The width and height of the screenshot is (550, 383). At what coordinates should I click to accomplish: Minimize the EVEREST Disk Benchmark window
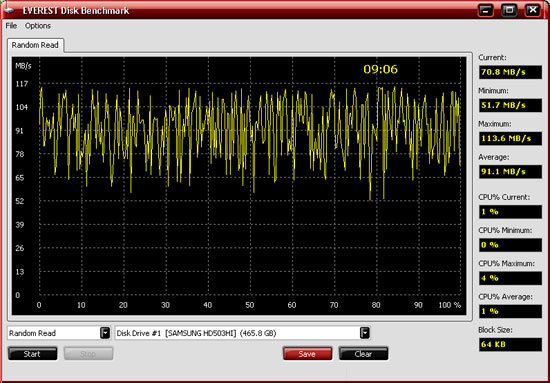[485, 10]
